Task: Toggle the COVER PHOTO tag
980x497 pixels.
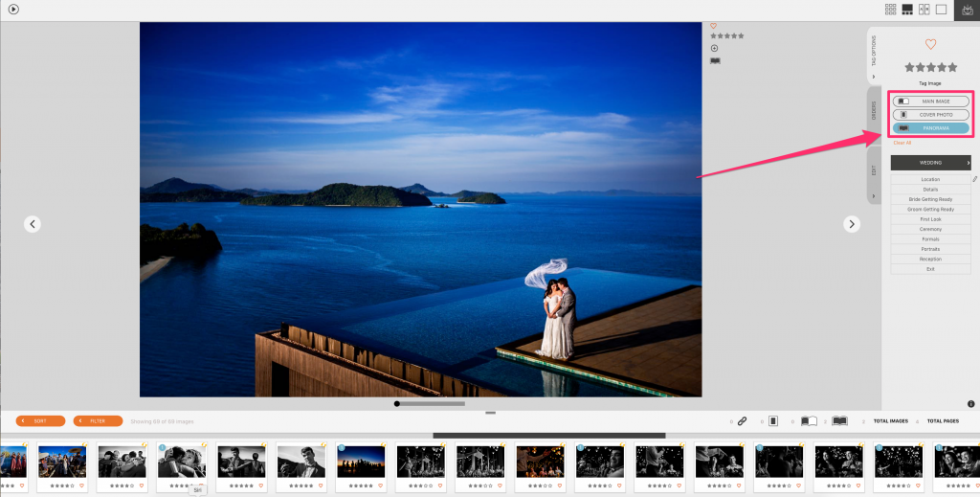Action: coord(930,115)
